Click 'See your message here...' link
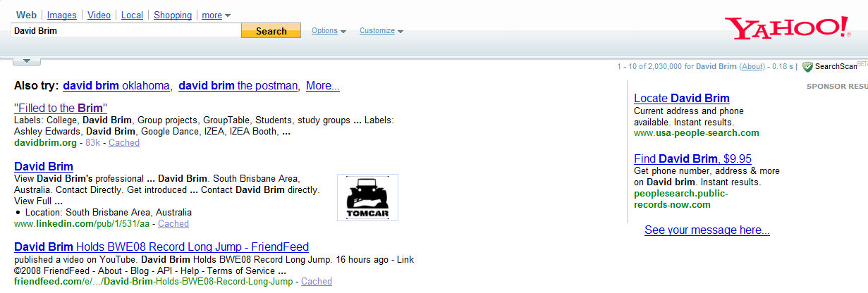The image size is (868, 293). (x=707, y=230)
